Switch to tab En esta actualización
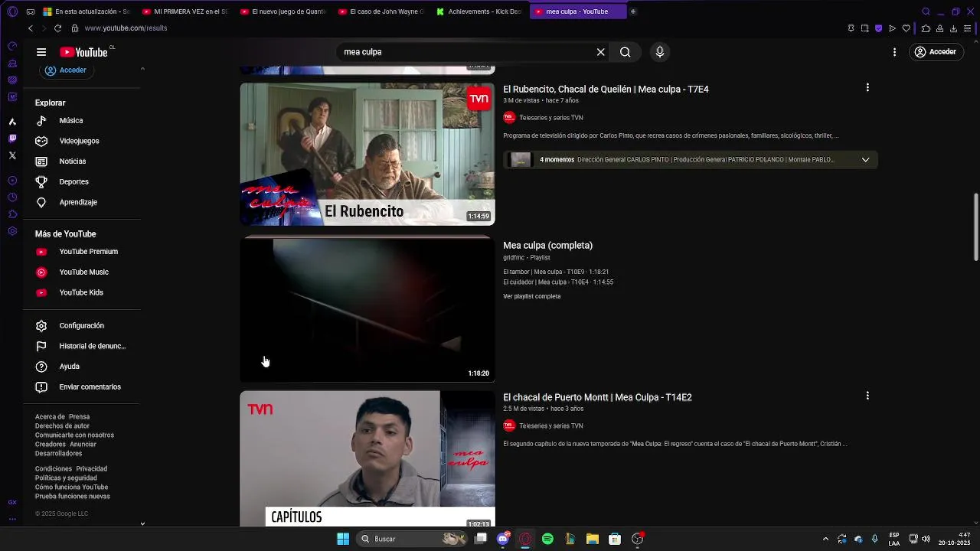This screenshot has height=551, width=980. pos(87,11)
